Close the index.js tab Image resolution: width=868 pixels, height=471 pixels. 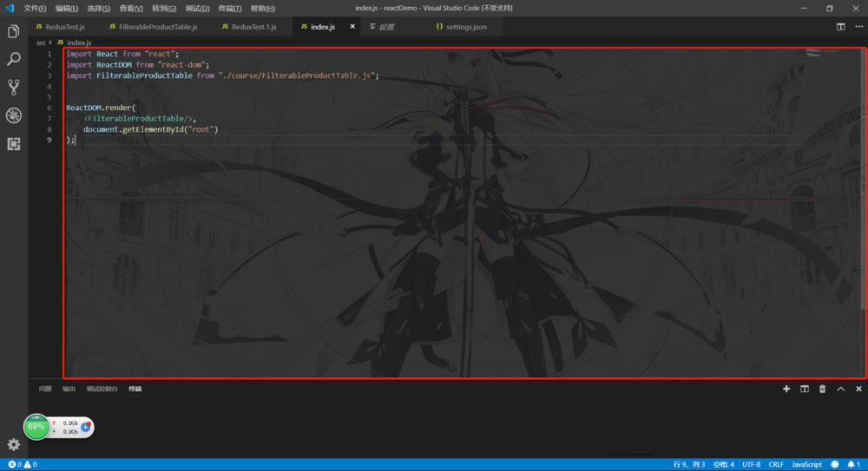[352, 27]
